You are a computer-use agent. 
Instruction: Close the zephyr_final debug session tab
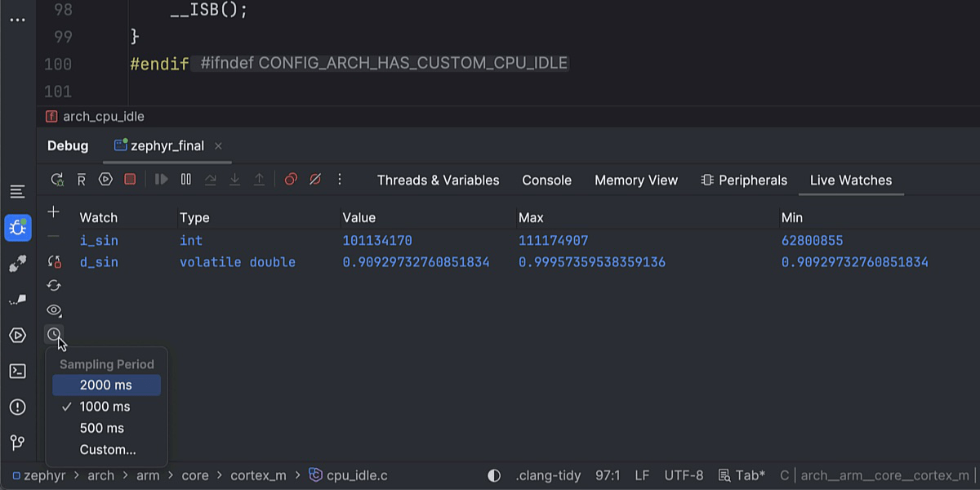click(218, 146)
